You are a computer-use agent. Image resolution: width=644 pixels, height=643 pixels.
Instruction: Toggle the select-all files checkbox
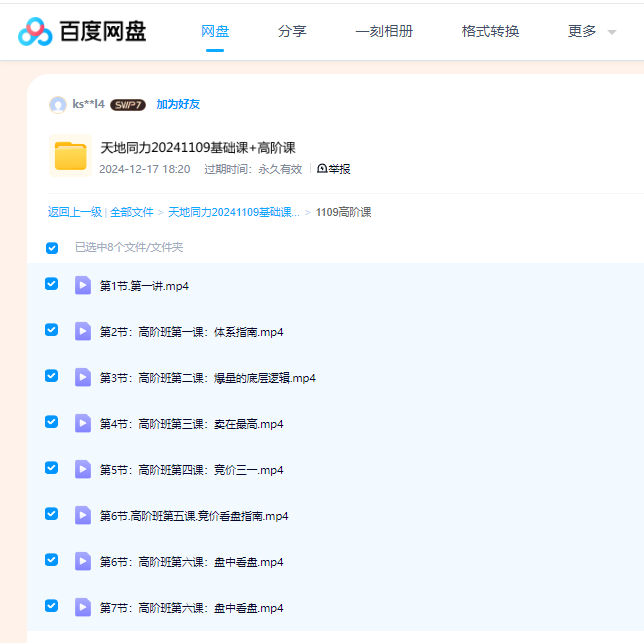click(52, 248)
